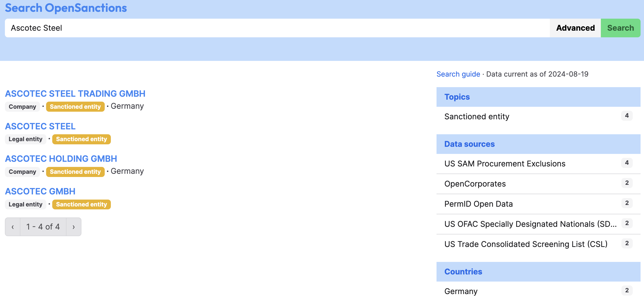Image resolution: width=644 pixels, height=298 pixels.
Task: Click the Sanctioned entity badge under ASCOTEC STEEL
Action: [81, 139]
